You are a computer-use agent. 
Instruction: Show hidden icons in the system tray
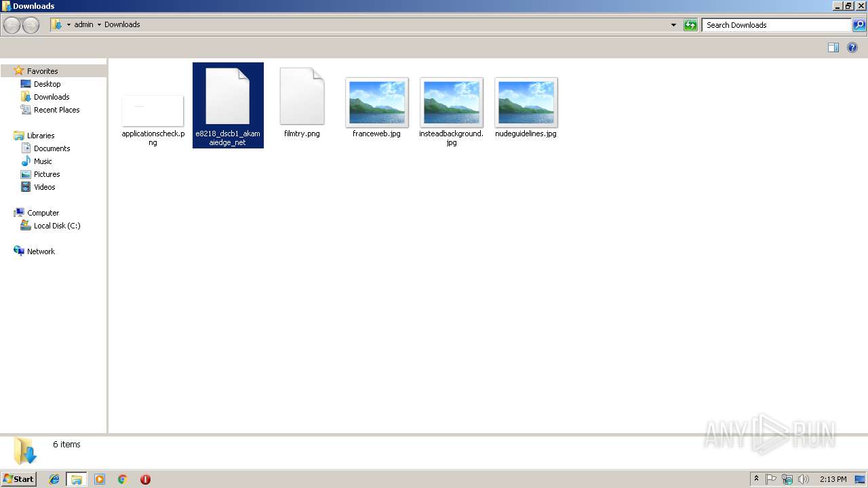(757, 479)
